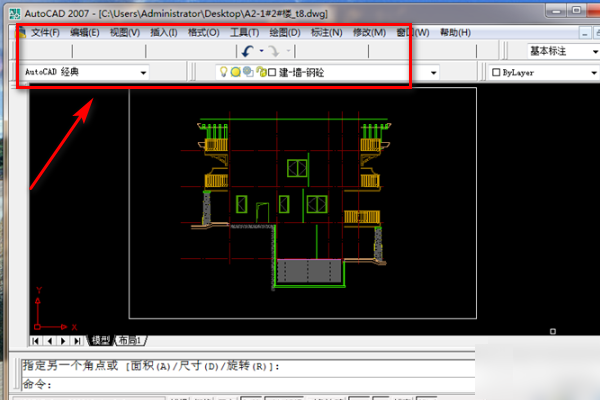Viewport: 600px width, 400px height.
Task: Open the 工具(T) menu
Action: tap(245, 33)
